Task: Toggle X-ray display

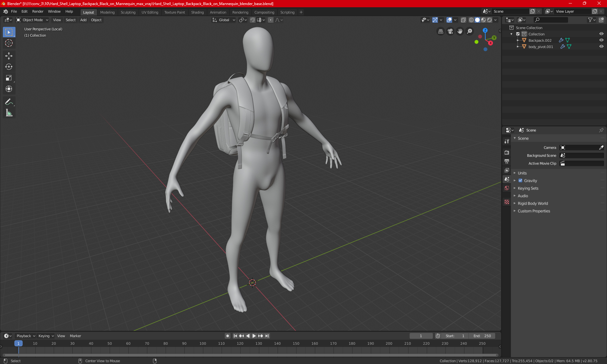Action: pos(463,20)
